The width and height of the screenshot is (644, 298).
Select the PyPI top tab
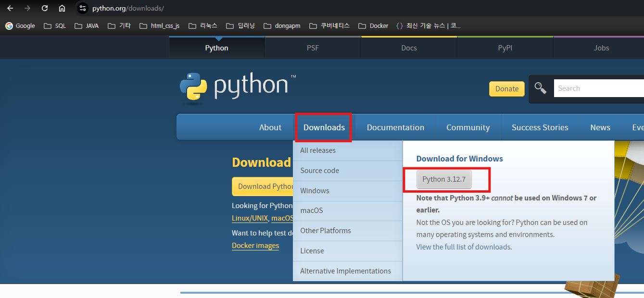click(505, 48)
